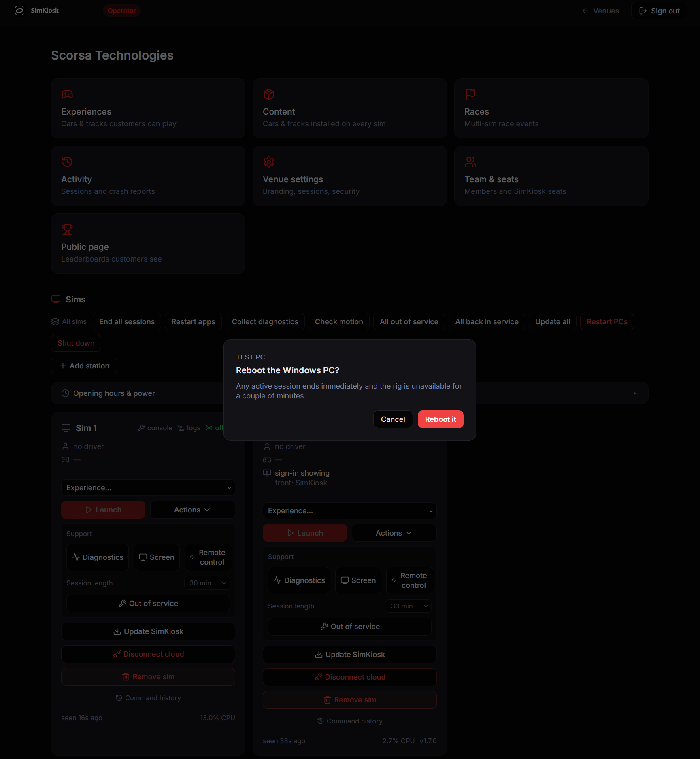Click Update all button
This screenshot has width=700, height=759.
pyautogui.click(x=553, y=321)
